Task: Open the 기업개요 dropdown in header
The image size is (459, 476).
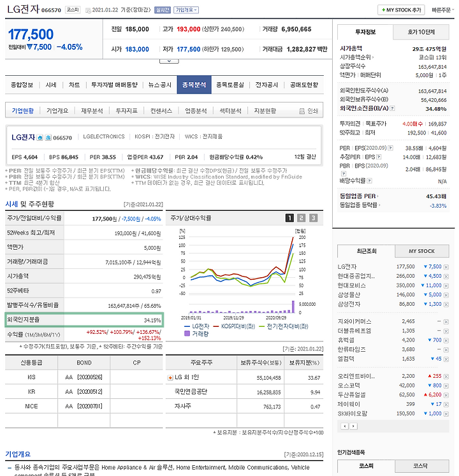Action: click(186, 10)
